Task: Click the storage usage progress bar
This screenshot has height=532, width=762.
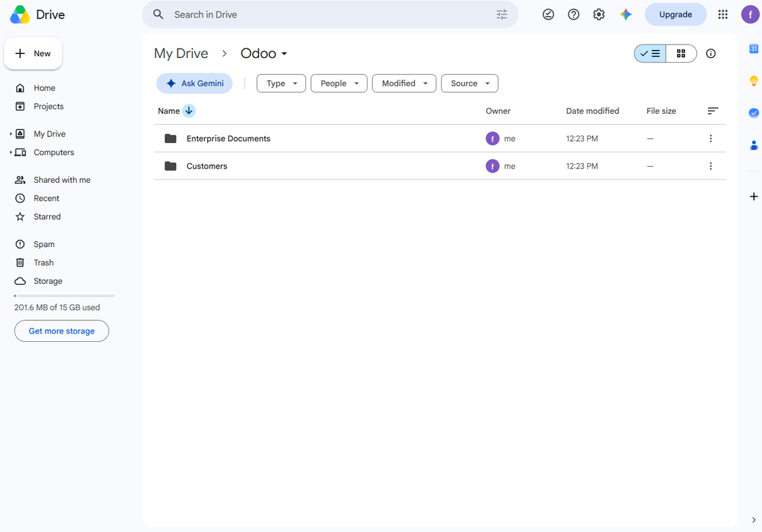Action: pos(65,295)
